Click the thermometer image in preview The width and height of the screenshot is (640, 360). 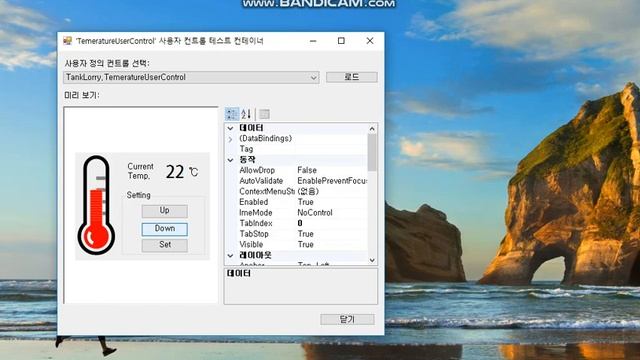pos(96,205)
